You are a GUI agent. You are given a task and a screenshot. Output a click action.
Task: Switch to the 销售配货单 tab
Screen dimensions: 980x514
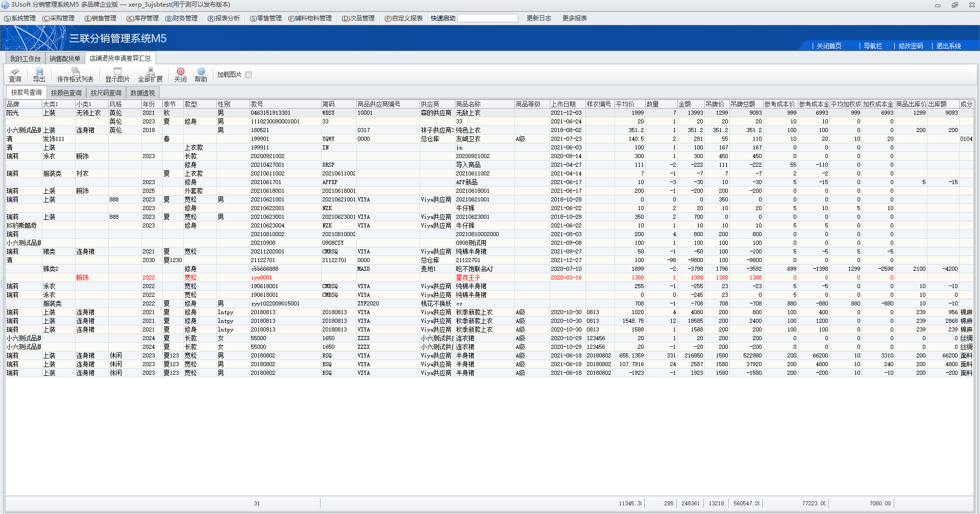(x=65, y=59)
